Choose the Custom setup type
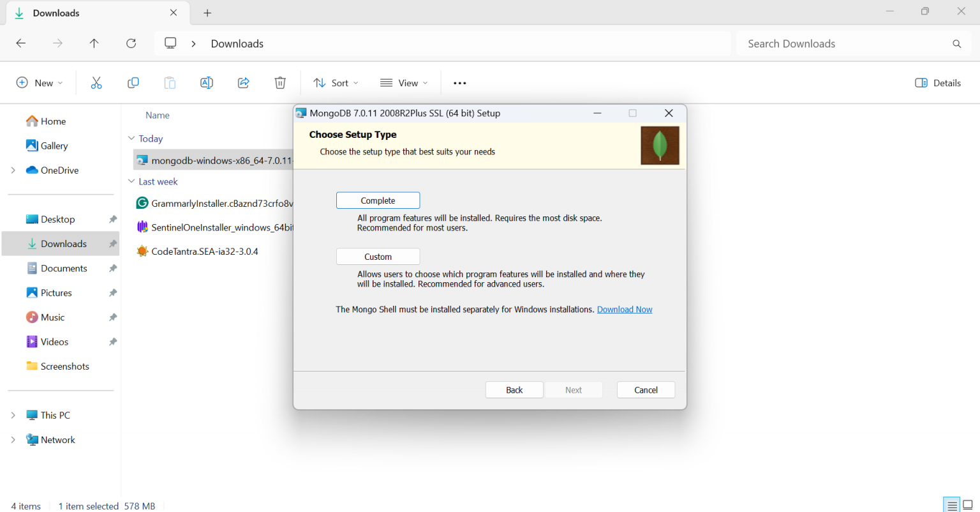Viewport: 980px width, 512px height. click(x=378, y=256)
